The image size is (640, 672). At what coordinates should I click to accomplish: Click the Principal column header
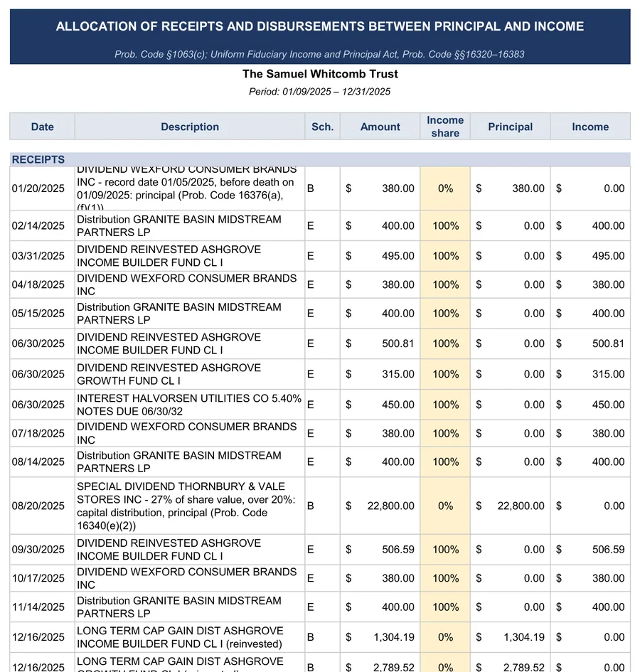(510, 127)
